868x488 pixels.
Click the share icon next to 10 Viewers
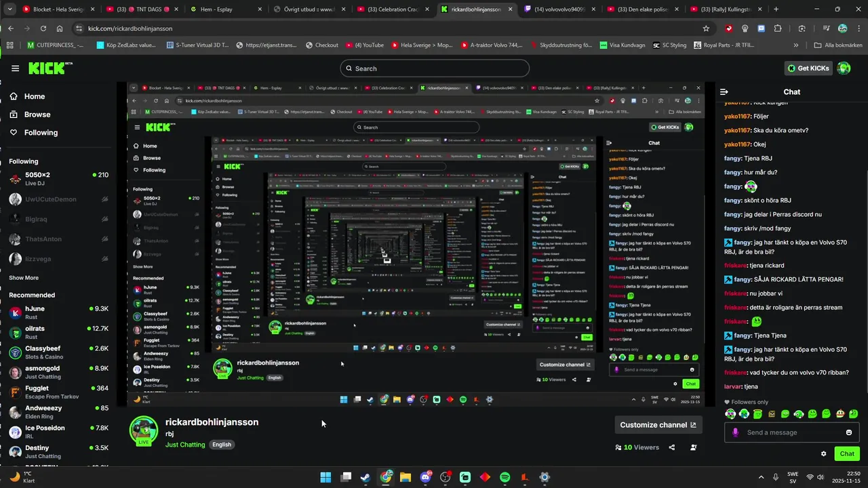[672, 447]
